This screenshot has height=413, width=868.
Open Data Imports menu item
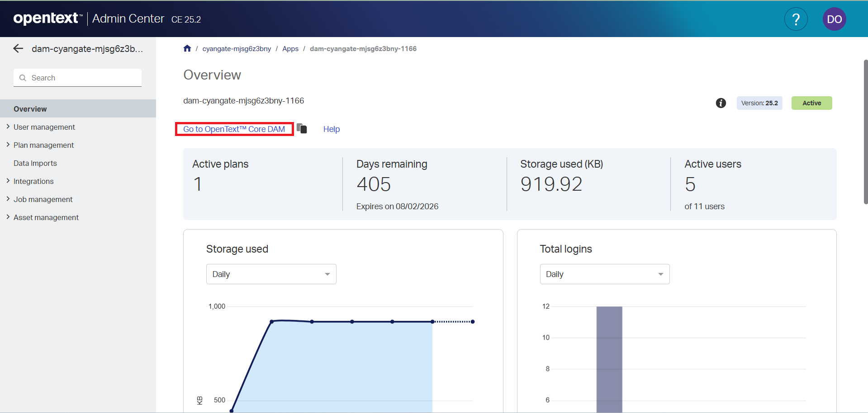tap(35, 163)
